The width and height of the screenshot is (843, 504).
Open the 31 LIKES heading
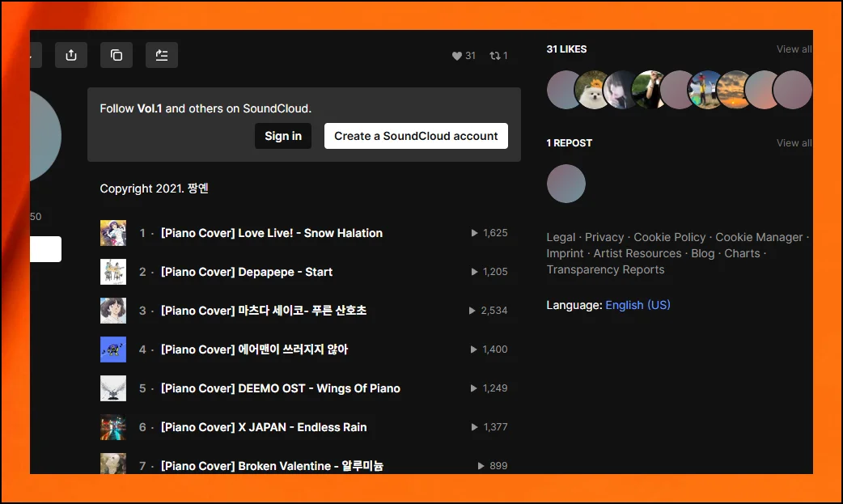566,49
